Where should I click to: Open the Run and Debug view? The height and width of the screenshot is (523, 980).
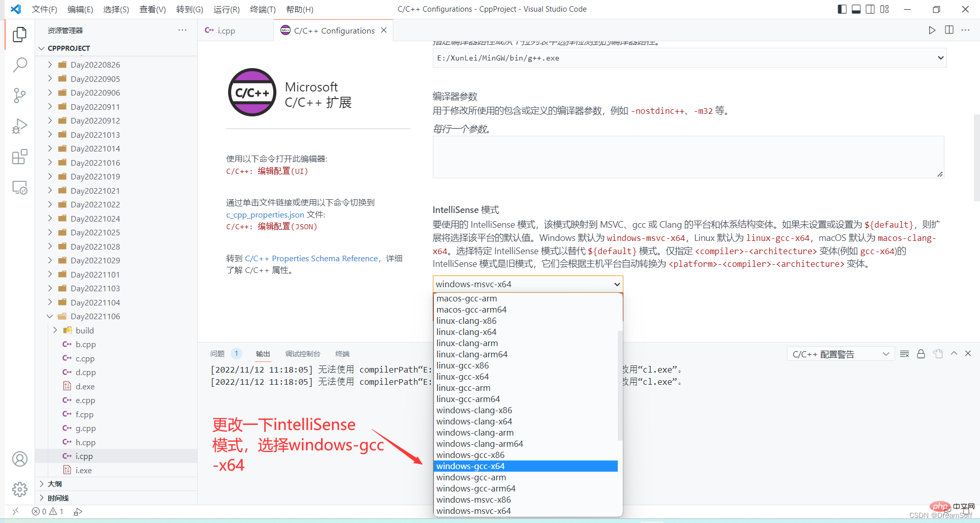pyautogui.click(x=20, y=126)
